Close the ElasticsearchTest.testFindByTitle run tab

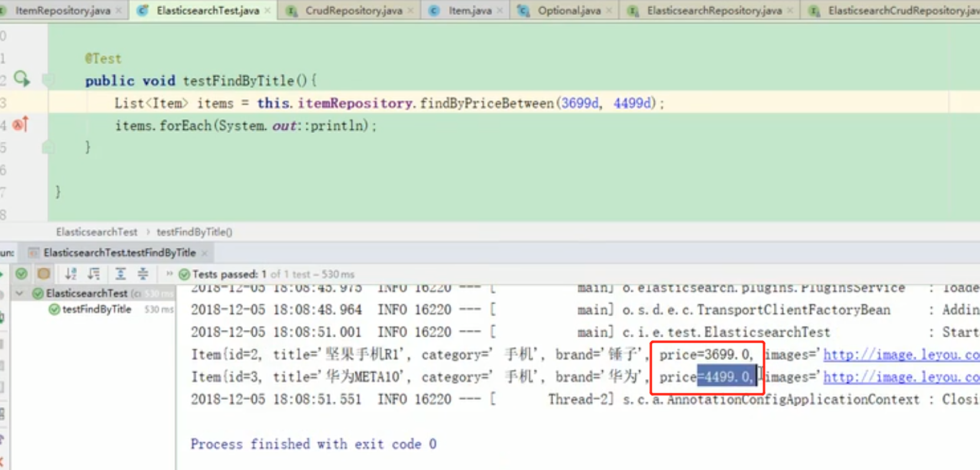(204, 253)
